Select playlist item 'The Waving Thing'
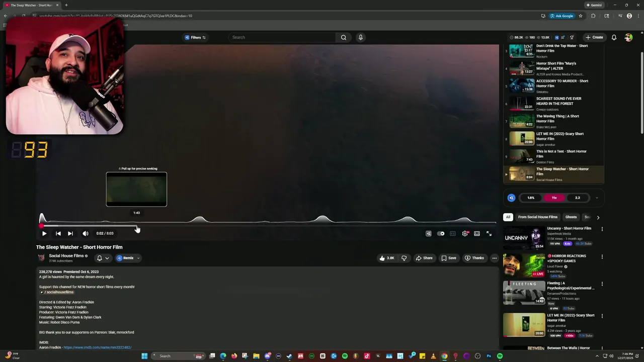644x362 pixels. [553, 121]
